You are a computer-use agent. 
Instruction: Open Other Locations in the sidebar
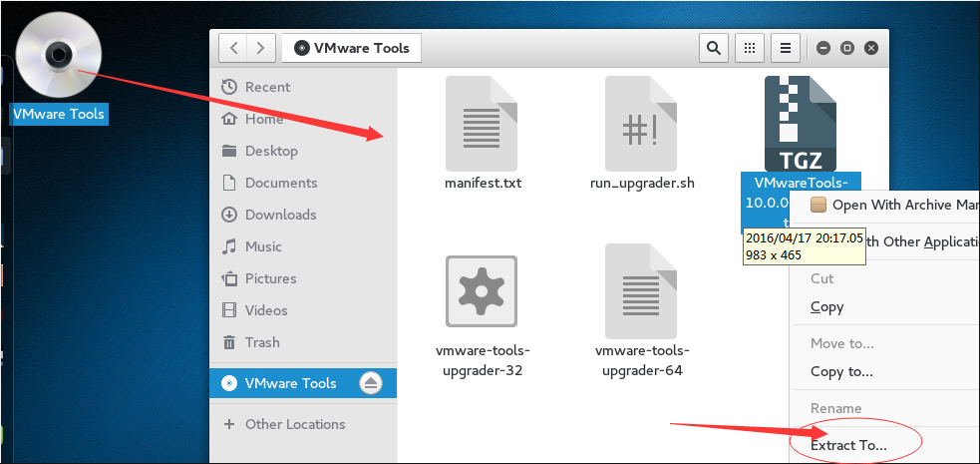click(303, 424)
